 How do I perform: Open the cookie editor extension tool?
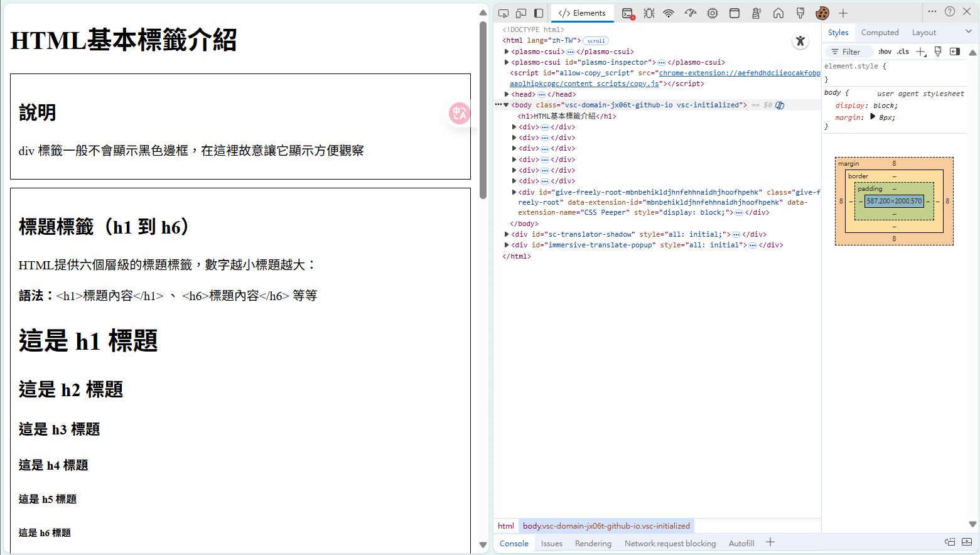[822, 13]
